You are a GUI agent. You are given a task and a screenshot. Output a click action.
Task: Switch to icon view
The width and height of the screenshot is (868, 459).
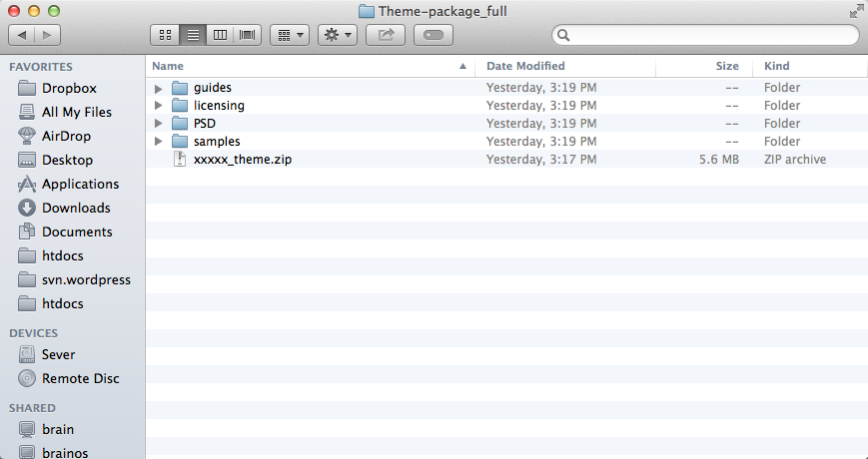click(165, 35)
